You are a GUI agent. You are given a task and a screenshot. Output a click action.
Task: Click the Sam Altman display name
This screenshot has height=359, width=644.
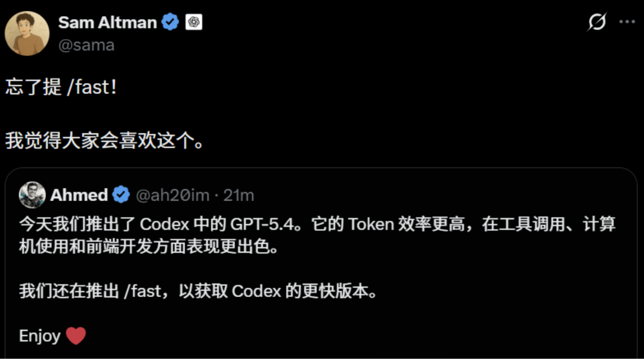point(107,22)
